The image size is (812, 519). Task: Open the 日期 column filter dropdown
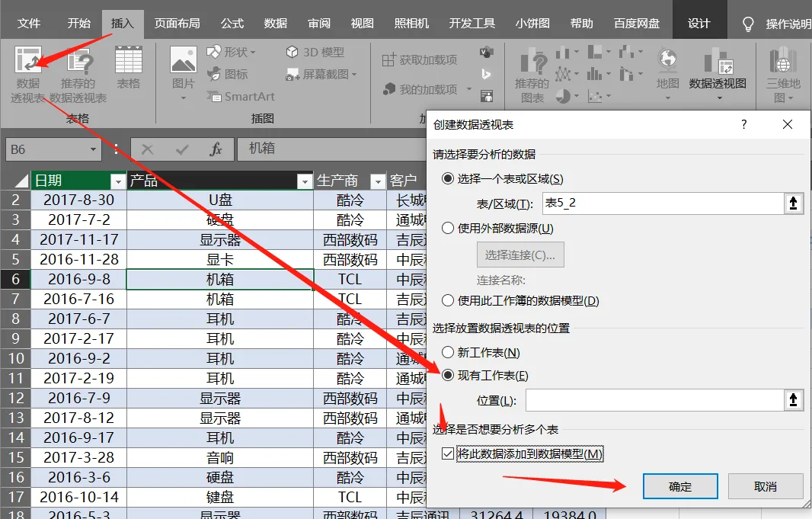coord(118,181)
